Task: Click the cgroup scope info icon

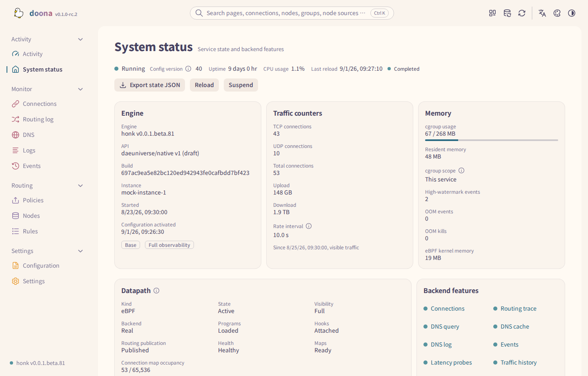Action: pyautogui.click(x=461, y=170)
